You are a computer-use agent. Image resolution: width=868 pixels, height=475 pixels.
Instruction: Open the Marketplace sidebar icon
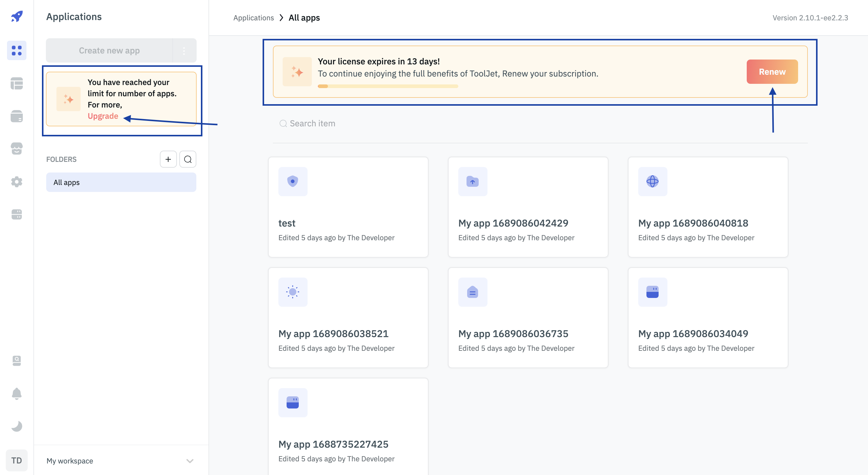(x=16, y=149)
